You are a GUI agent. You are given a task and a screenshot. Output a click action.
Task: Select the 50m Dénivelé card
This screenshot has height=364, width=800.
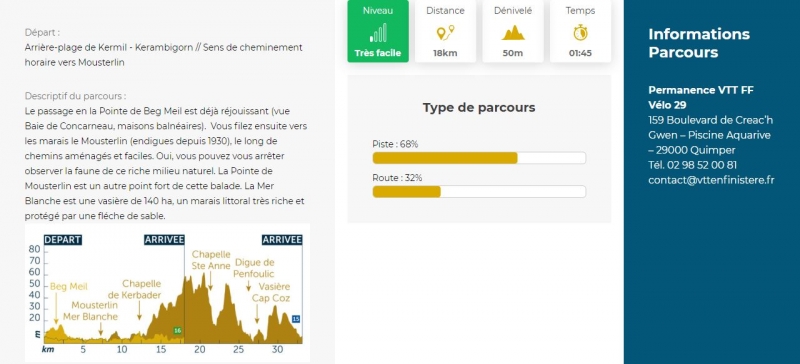(x=513, y=31)
